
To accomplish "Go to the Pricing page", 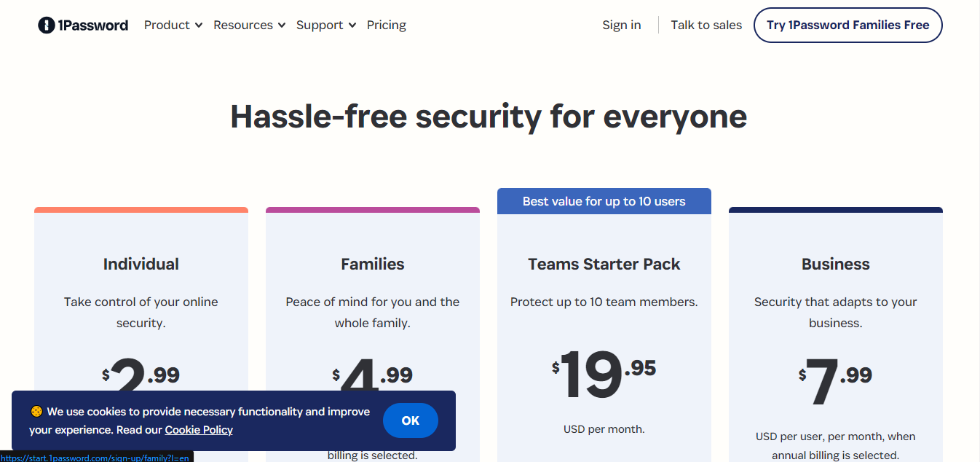I will (x=387, y=26).
